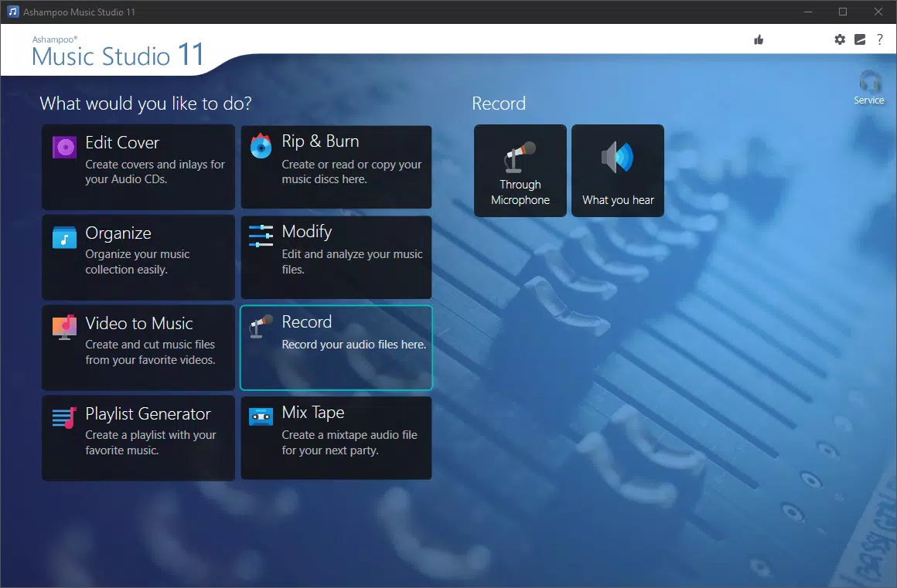This screenshot has width=897, height=588.
Task: Open settings via the gear icon
Action: coord(840,39)
